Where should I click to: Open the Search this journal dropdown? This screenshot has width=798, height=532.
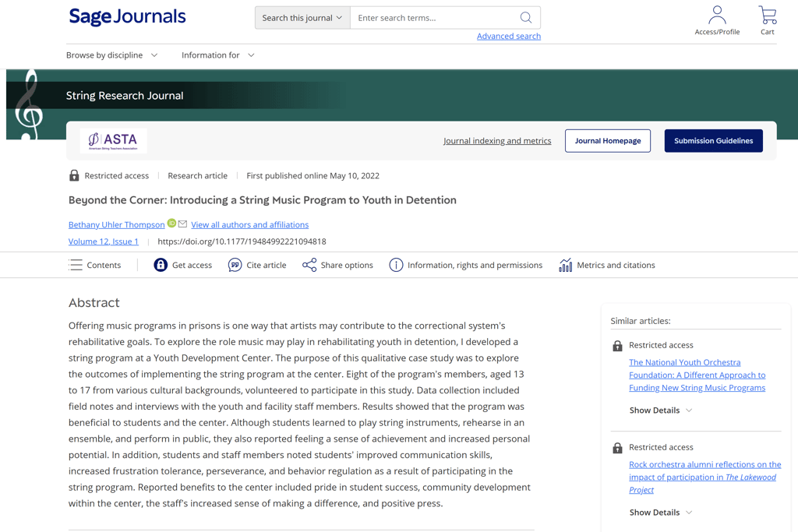(x=302, y=18)
